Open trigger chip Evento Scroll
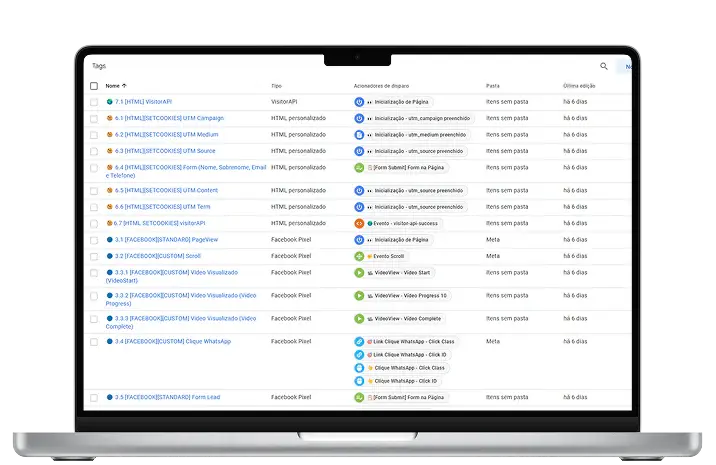 [386, 256]
